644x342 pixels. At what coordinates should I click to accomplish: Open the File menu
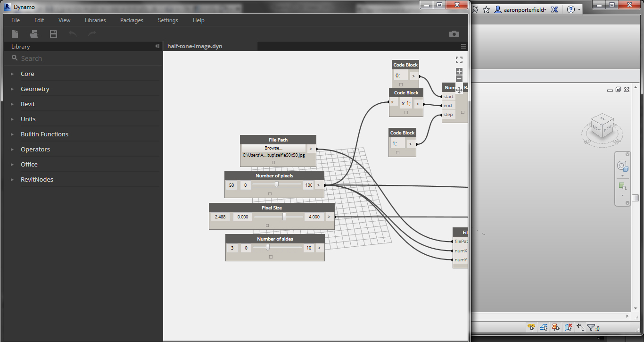coord(16,20)
